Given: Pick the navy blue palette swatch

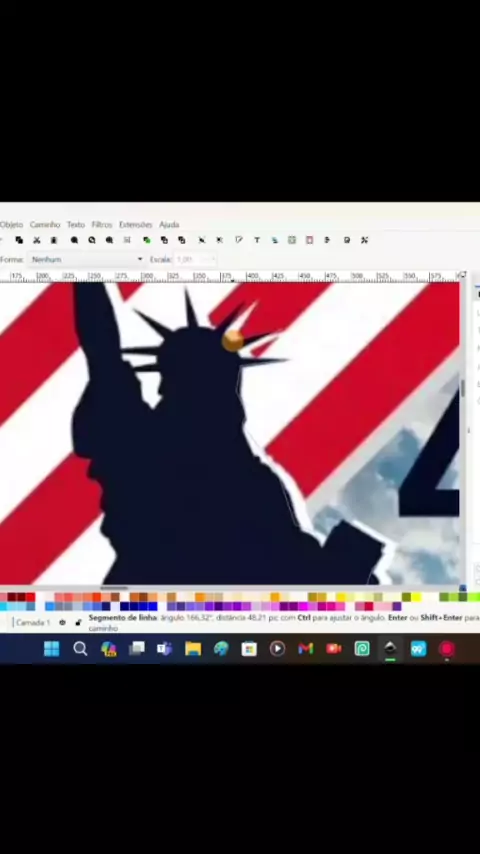Looking at the screenshot, I should (x=125, y=606).
